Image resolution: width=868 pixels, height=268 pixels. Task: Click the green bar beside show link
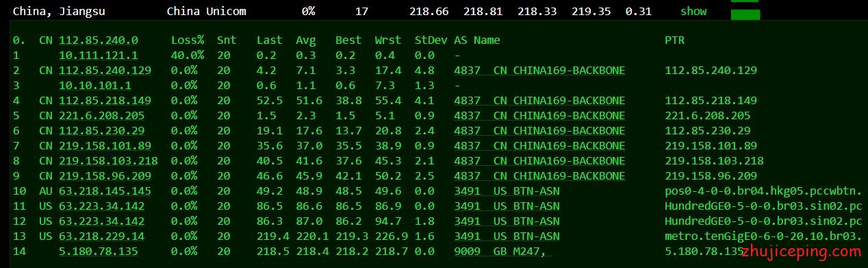(x=745, y=15)
